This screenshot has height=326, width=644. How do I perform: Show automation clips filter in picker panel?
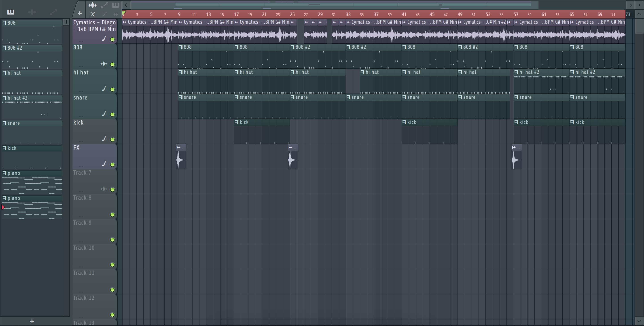[53, 12]
